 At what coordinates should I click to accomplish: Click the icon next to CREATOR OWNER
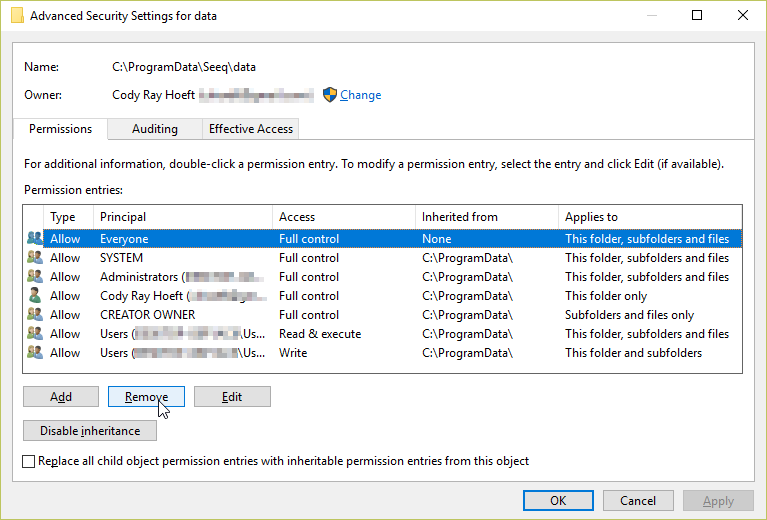click(x=35, y=315)
